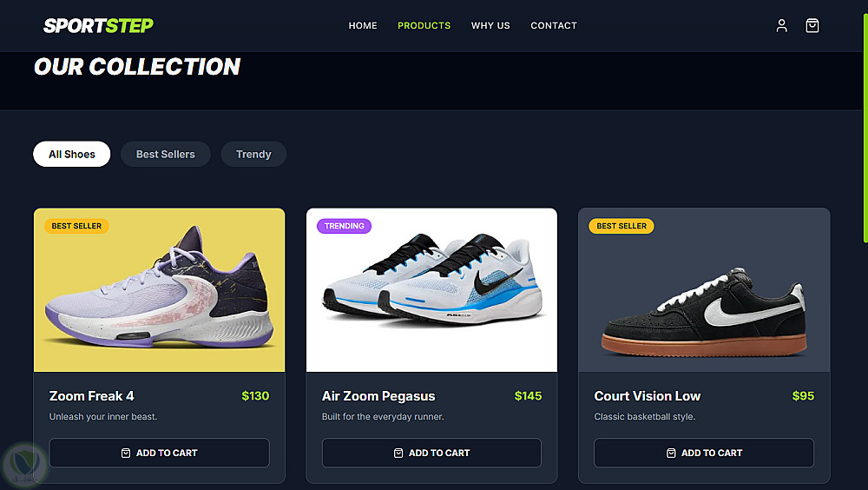Open the shopping bag cart icon

click(812, 25)
